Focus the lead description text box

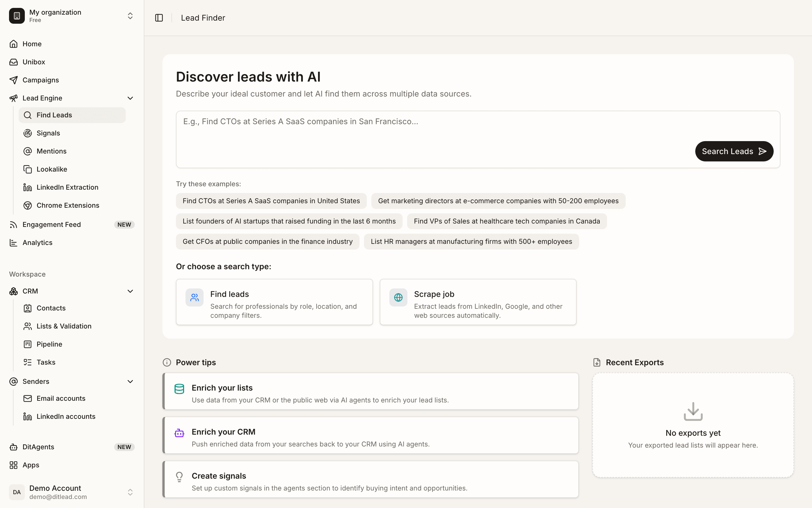[x=478, y=139]
